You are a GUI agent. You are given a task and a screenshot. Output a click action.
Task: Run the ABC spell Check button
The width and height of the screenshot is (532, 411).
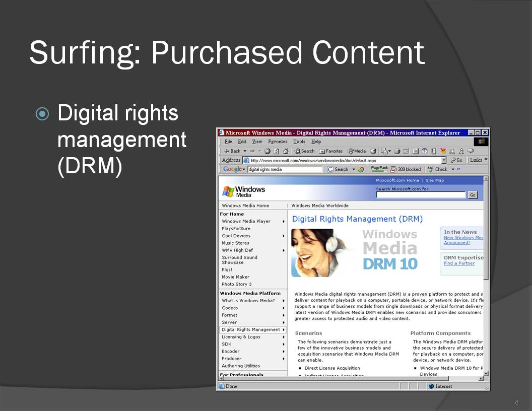click(437, 169)
